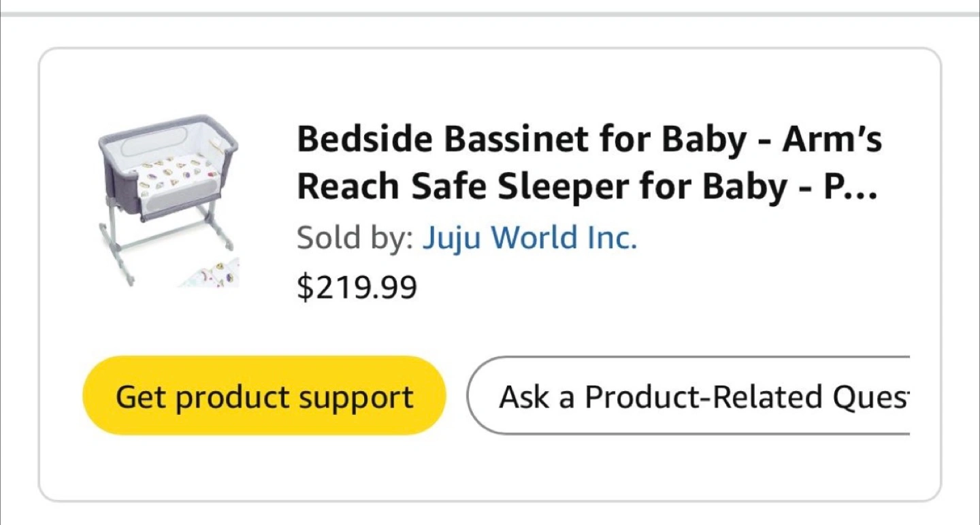Click the 'Ask' word on question button

pos(524,396)
